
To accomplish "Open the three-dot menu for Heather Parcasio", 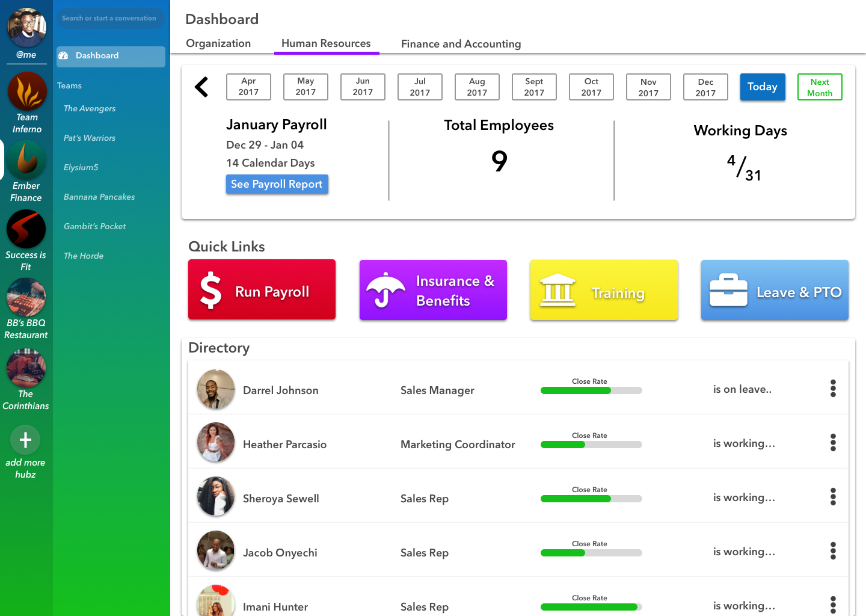I will pyautogui.click(x=833, y=443).
